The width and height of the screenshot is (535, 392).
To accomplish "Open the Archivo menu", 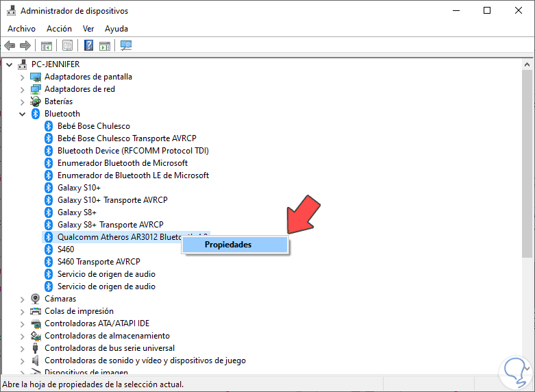I will (21, 29).
